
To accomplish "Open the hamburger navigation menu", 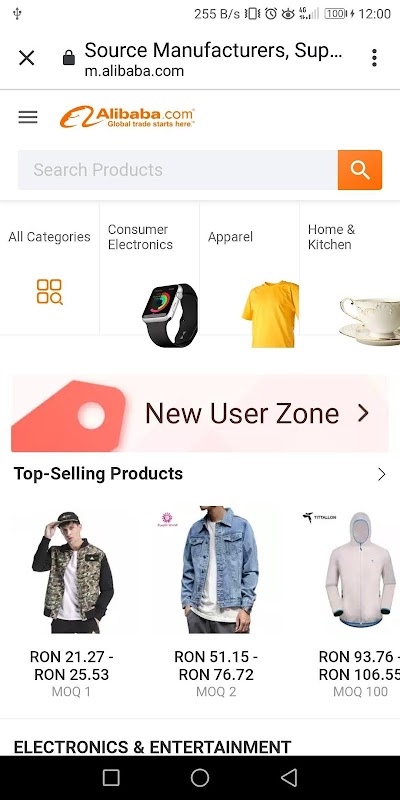I will (x=28, y=117).
